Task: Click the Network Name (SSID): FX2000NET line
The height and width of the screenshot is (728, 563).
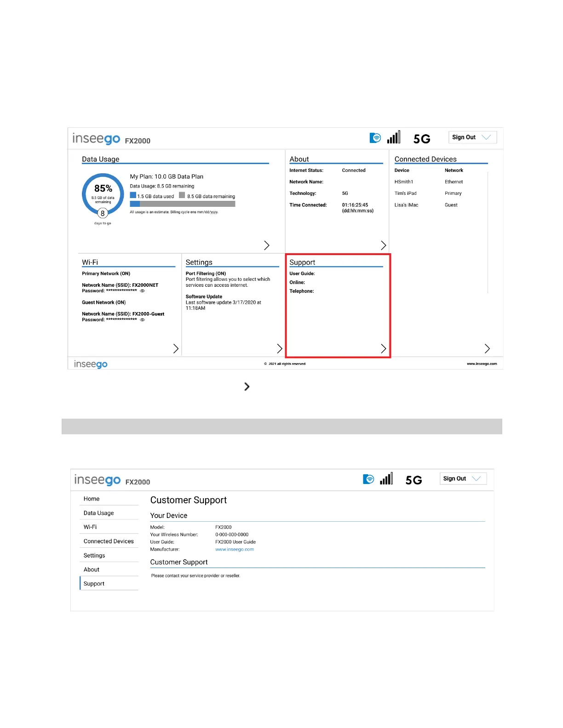Action: 120,285
